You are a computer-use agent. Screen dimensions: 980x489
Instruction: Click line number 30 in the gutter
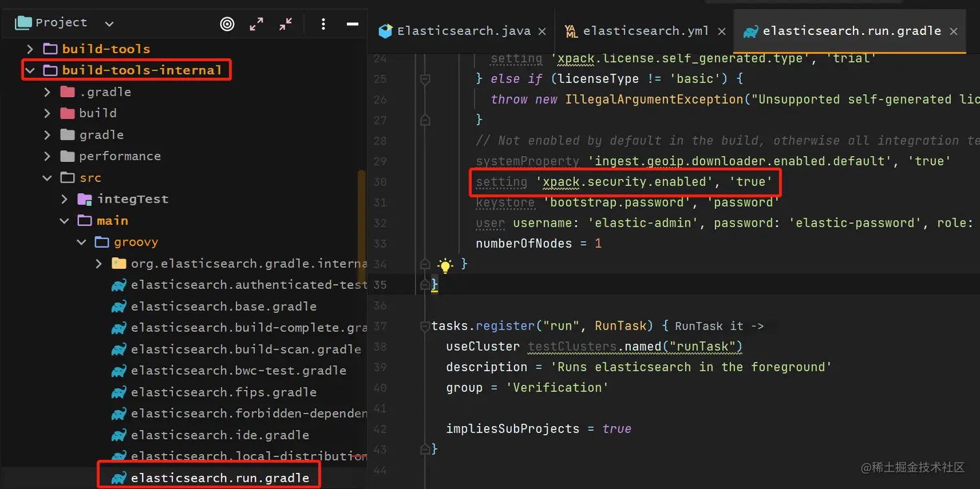click(380, 182)
